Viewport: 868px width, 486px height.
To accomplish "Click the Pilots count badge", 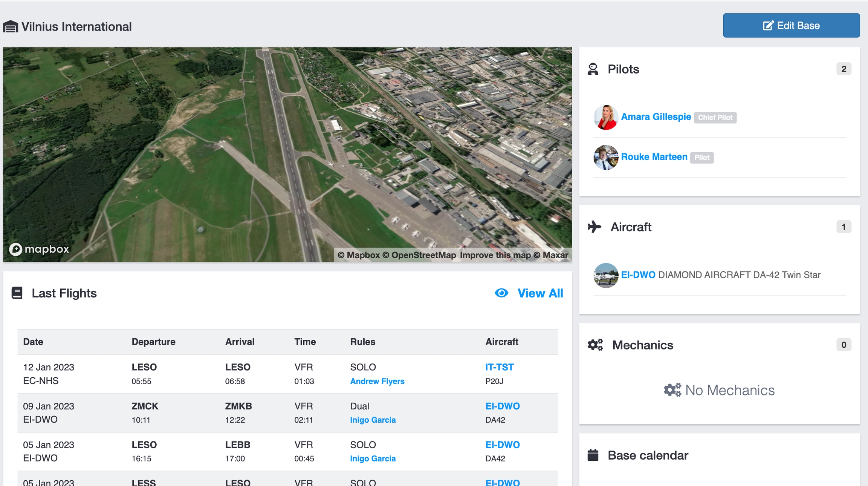I will coord(844,69).
